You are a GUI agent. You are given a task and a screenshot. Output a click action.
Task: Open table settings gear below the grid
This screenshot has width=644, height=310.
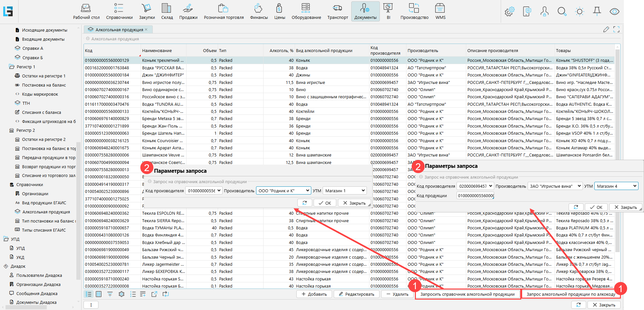tap(122, 294)
